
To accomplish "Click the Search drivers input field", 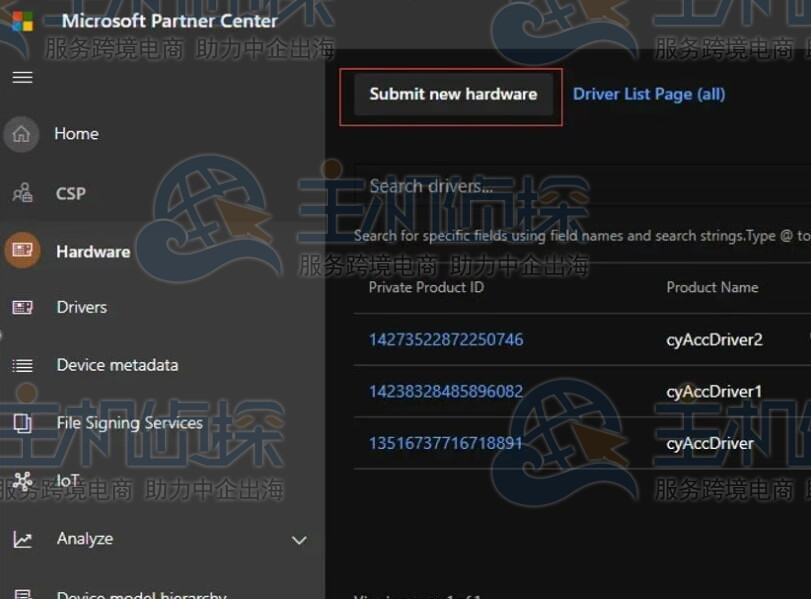I will click(582, 186).
